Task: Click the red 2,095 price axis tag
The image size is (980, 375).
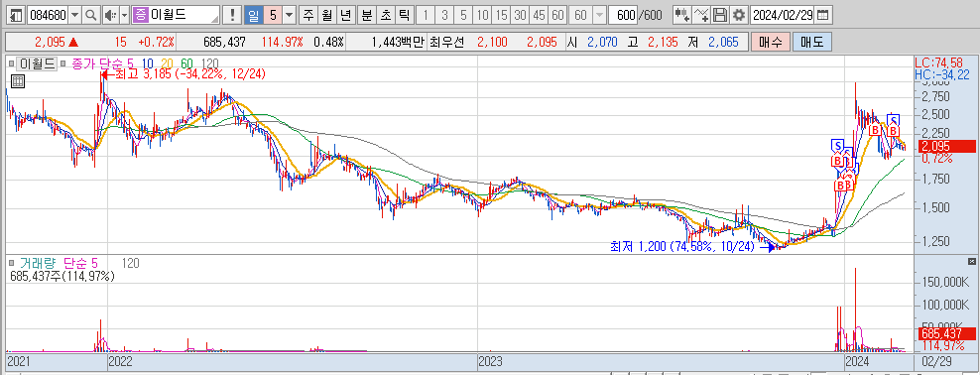Action: tap(946, 146)
